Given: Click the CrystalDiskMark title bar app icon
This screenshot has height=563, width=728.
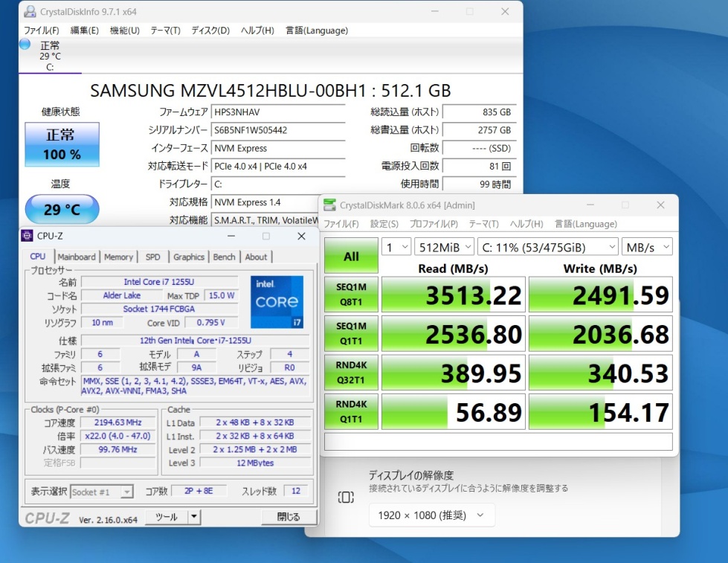Looking at the screenshot, I should pos(329,205).
